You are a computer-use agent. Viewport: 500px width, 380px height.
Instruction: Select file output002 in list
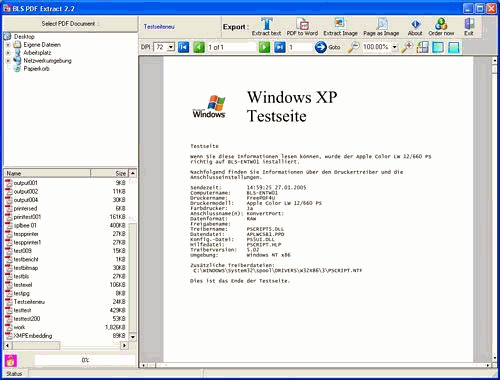[26, 191]
